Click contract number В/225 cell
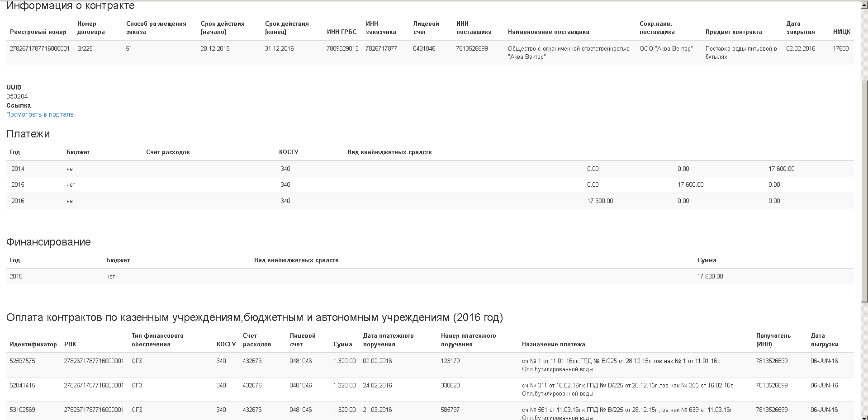This screenshot has width=868, height=420. [x=85, y=48]
